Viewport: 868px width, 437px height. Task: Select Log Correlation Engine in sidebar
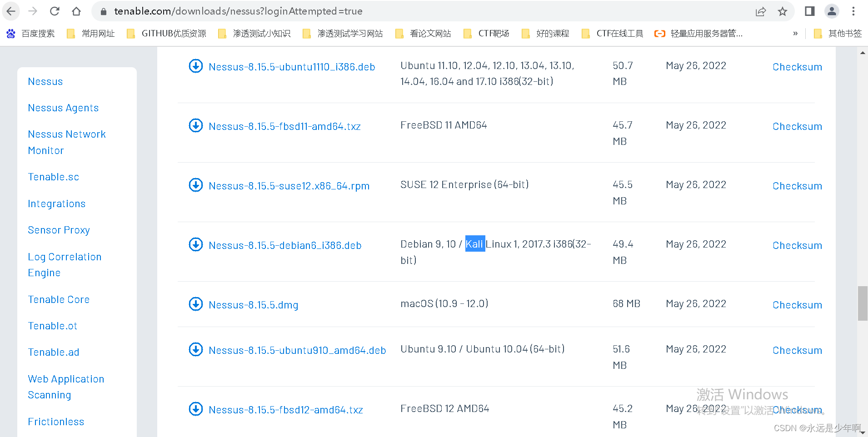click(65, 265)
